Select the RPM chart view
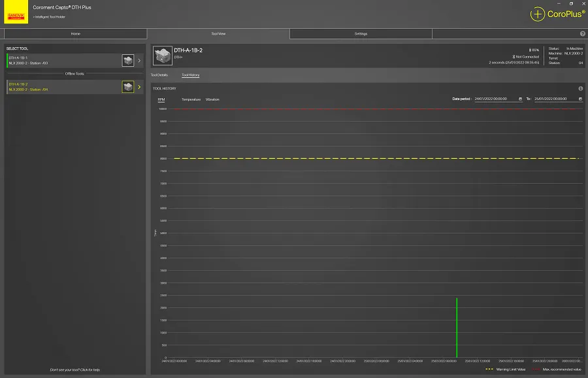 pyautogui.click(x=161, y=99)
